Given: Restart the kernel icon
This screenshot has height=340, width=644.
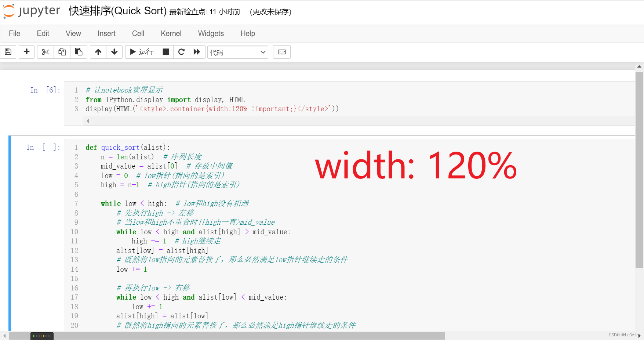Looking at the screenshot, I should point(181,52).
